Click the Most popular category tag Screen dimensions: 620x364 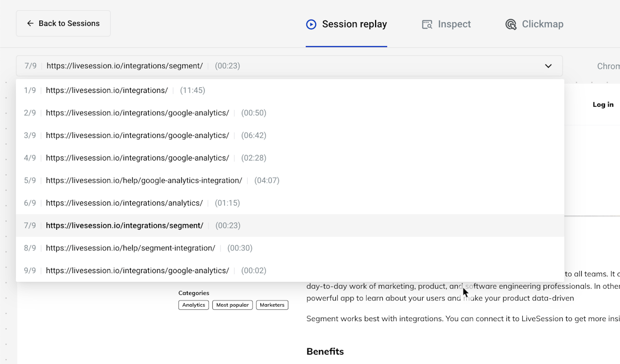point(233,305)
